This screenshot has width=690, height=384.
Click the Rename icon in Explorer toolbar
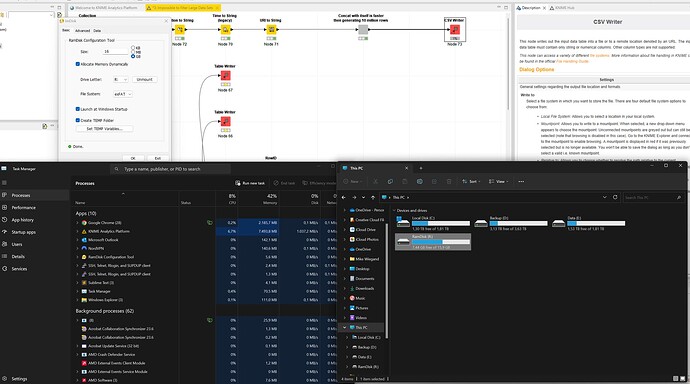pyautogui.click(x=419, y=181)
